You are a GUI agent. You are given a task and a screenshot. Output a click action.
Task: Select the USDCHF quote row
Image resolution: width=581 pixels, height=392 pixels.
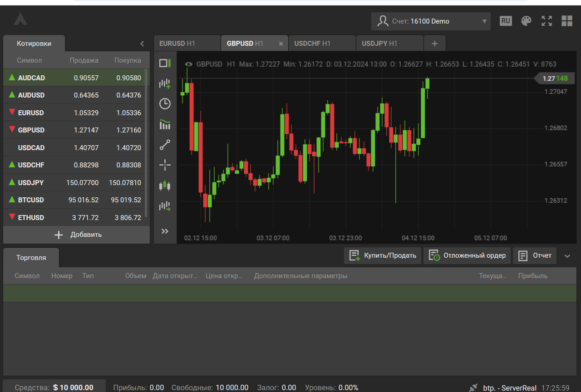click(74, 165)
